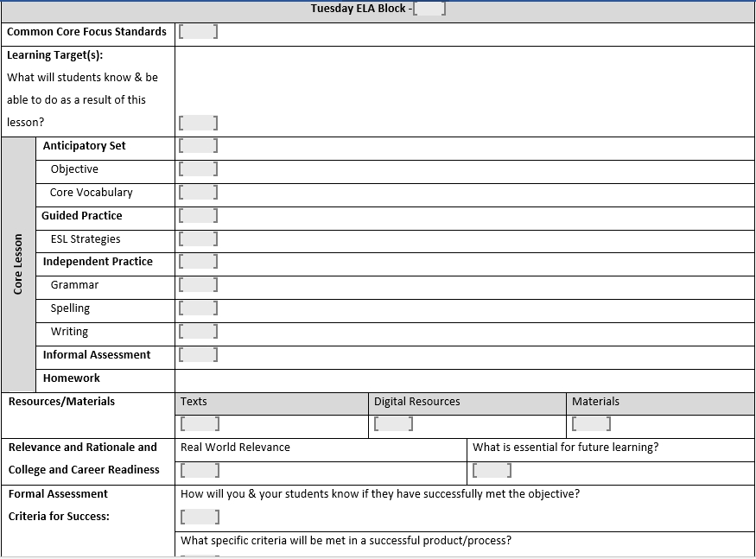Viewport: 756px width, 559px height.
Task: Click the 'Homework' row label
Action: (72, 378)
